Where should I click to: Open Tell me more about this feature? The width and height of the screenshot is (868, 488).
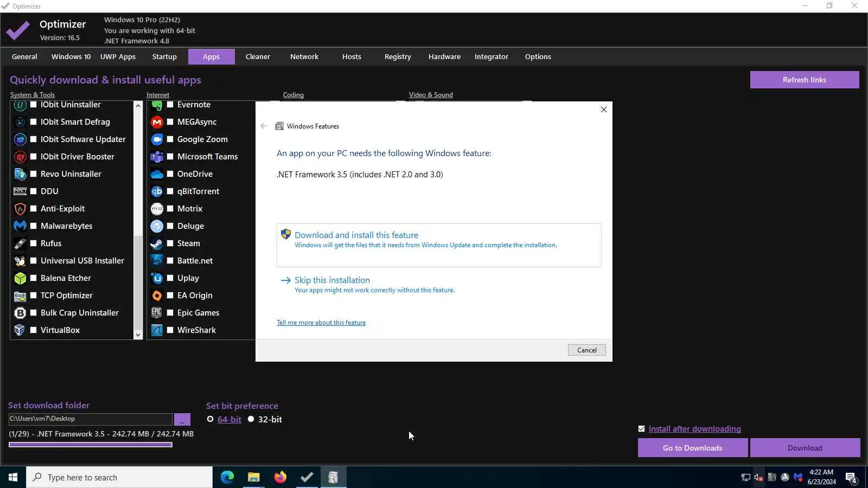(x=321, y=323)
